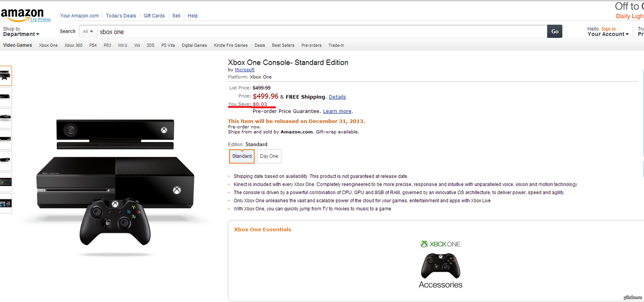The height and width of the screenshot is (302, 644).
Task: Open Your Account dropdown
Action: click(608, 34)
